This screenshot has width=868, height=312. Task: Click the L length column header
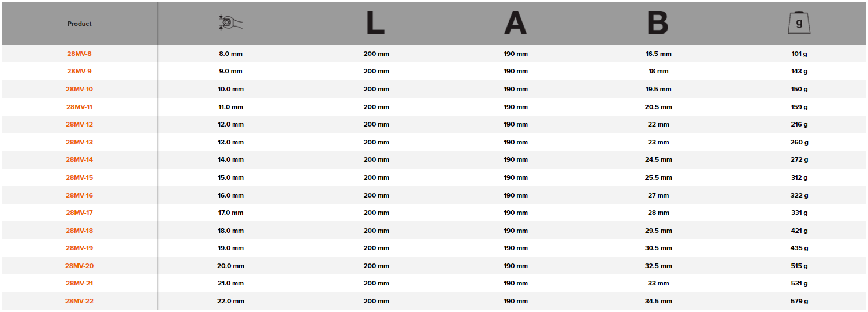[375, 23]
